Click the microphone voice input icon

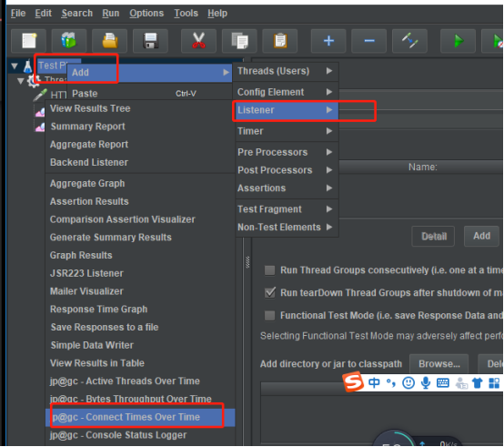(426, 382)
